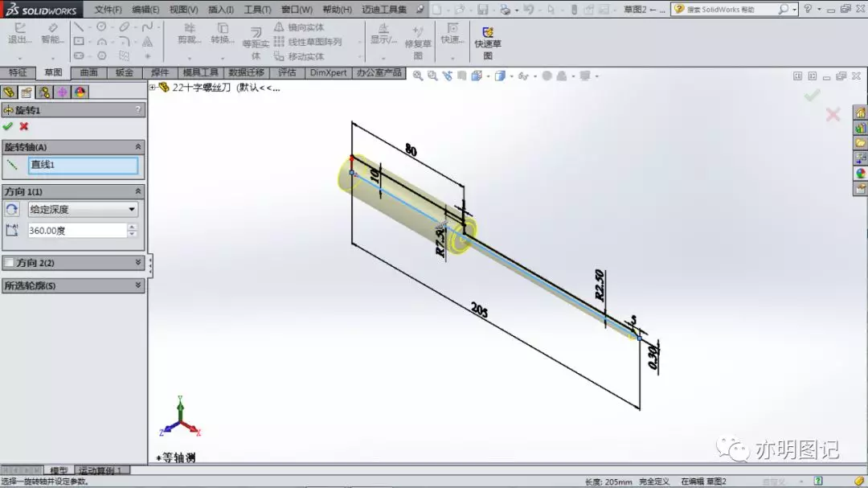Click Convert Entities (转换) tool
This screenshot has height=488, width=868.
[x=223, y=33]
